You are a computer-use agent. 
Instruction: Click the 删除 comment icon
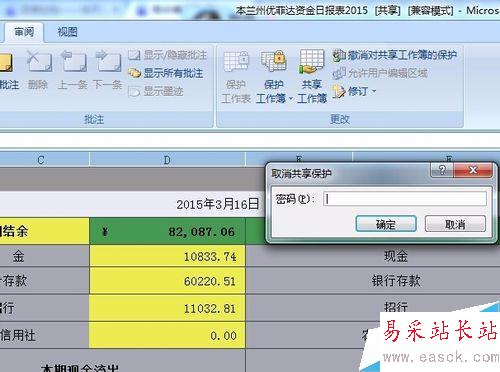(38, 71)
